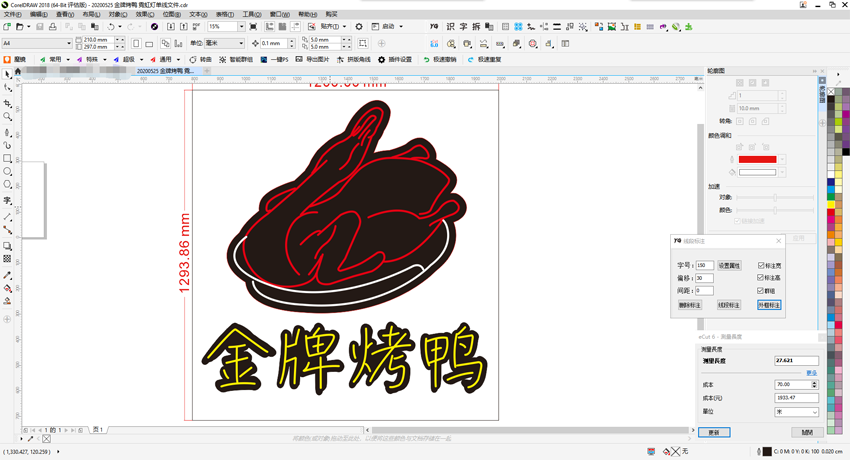The image size is (850, 460).
Task: Click the 外框标注 button
Action: click(768, 305)
